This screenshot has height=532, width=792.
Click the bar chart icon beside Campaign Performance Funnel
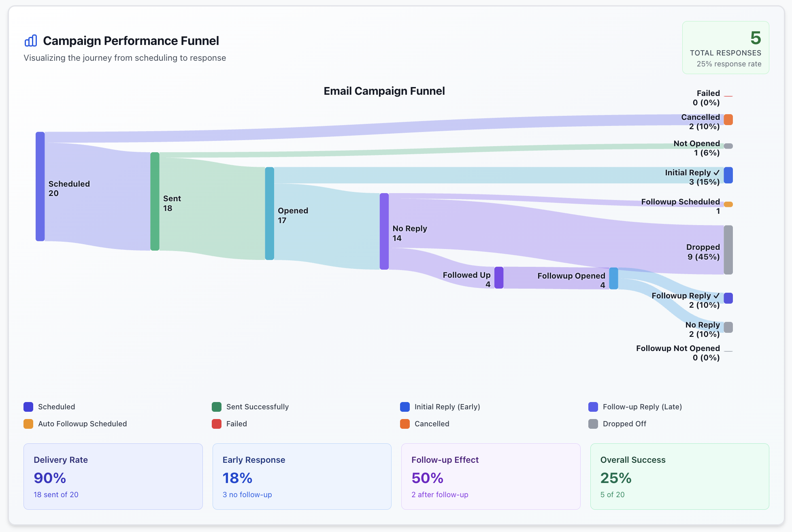(31, 40)
